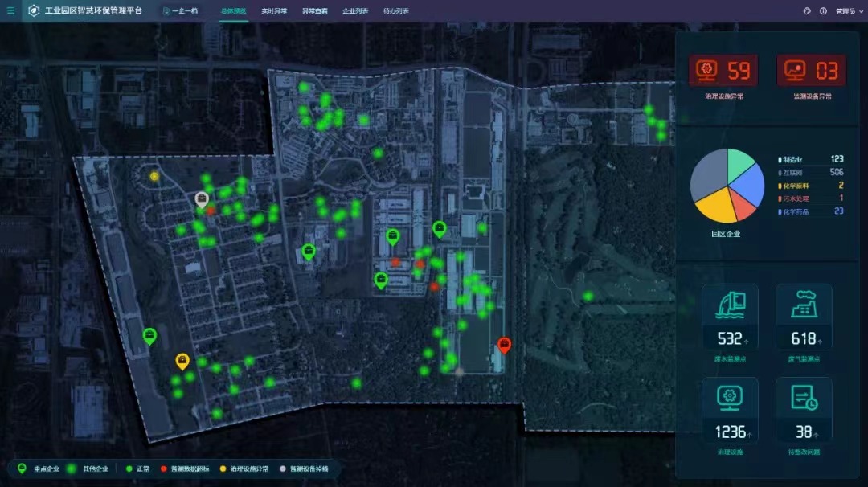Select the gray offline enterprise map pin
The width and height of the screenshot is (868, 487).
(202, 199)
